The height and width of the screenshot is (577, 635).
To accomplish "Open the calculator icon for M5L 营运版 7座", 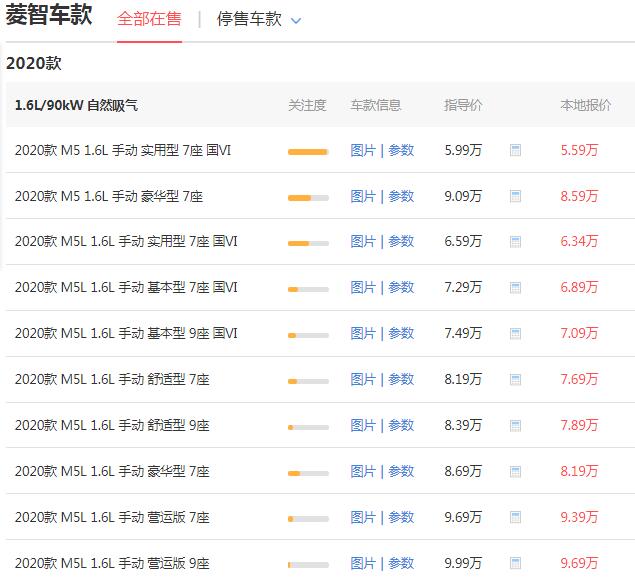I will coord(515,517).
